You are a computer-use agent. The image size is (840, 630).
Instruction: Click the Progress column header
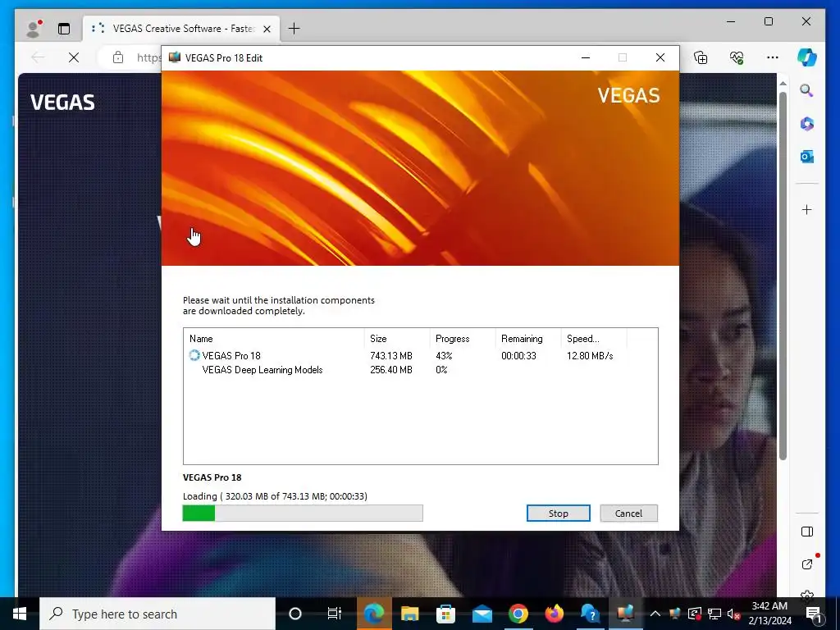click(463, 339)
